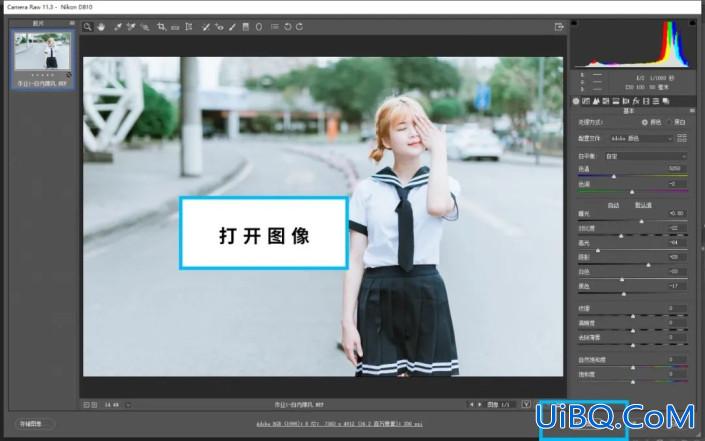Select the Crop tool
705x441 pixels.
tap(161, 27)
